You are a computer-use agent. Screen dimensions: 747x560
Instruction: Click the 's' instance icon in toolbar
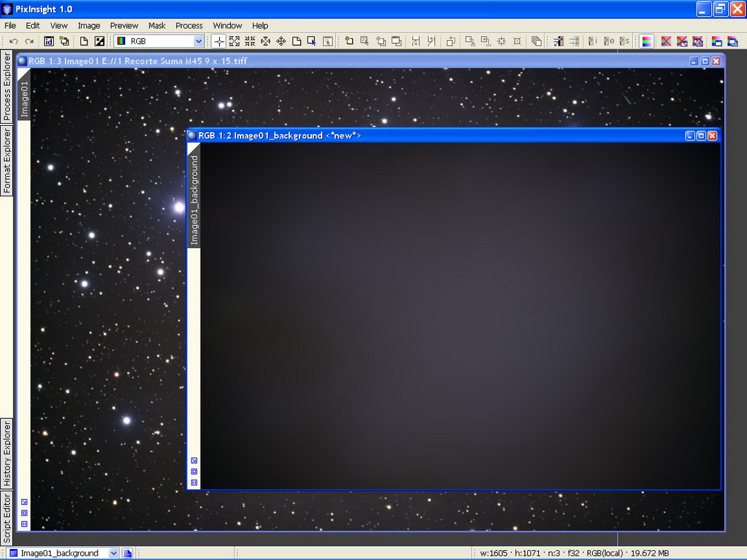pos(624,41)
